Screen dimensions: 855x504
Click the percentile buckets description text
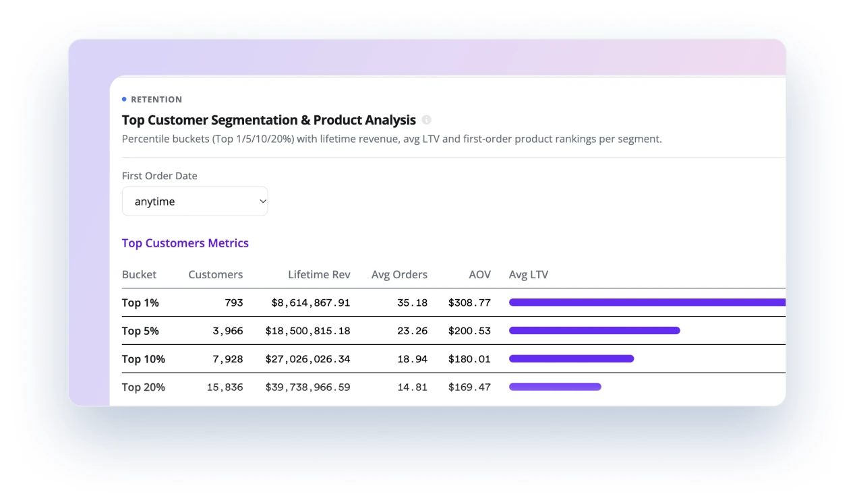(x=392, y=139)
